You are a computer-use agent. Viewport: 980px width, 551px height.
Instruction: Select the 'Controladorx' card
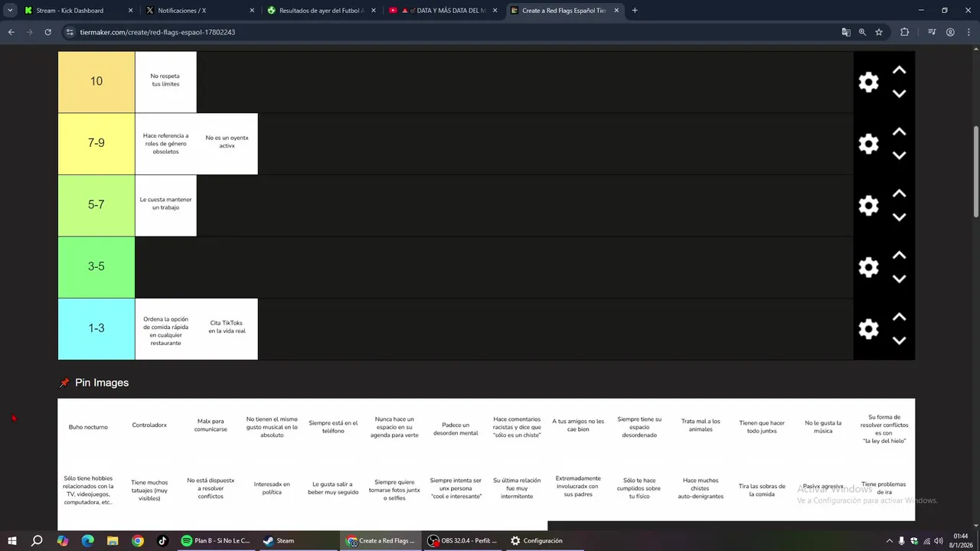click(x=149, y=427)
